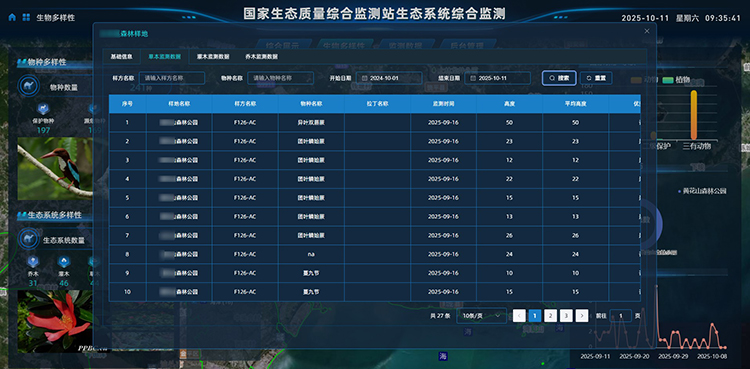Image resolution: width=750 pixels, height=369 pixels.
Task: Switch to the 基础信息 tab
Action: pyautogui.click(x=121, y=56)
